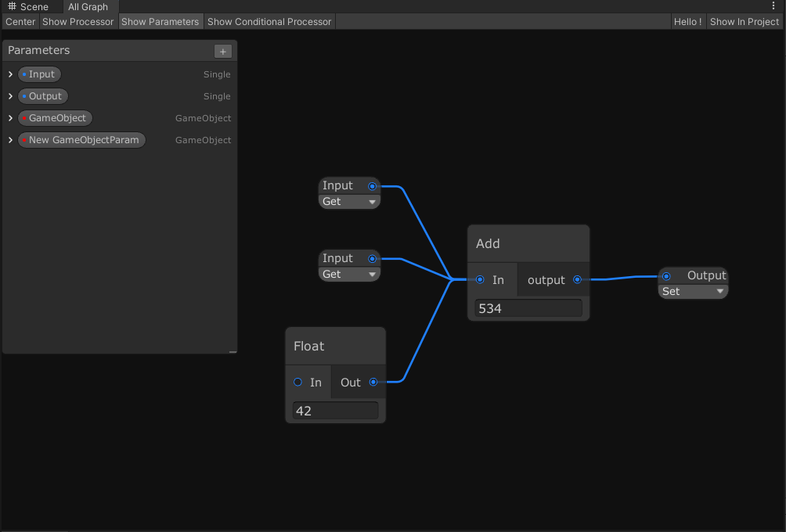Select the All Graph tab
786x532 pixels.
pos(88,7)
